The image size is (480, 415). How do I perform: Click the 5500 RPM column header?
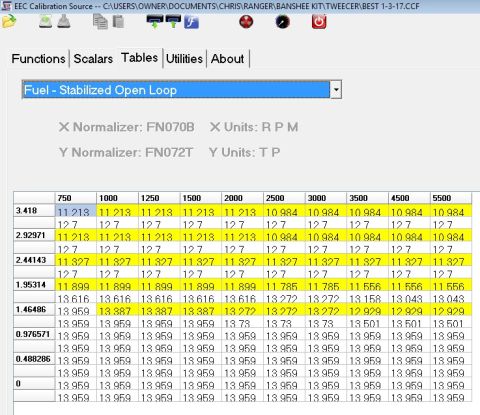(x=451, y=198)
